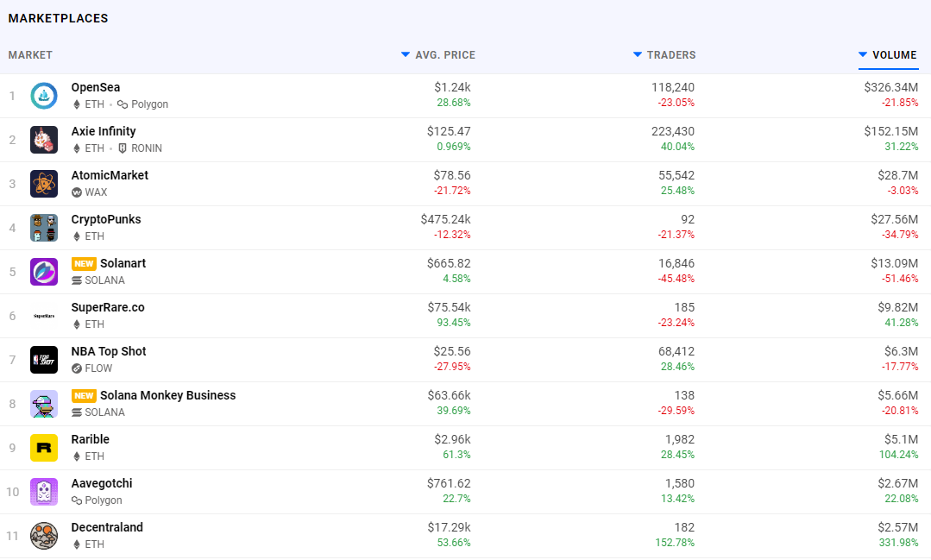Viewport: 931px width, 560px height.
Task: Click OpenSea's $326.34M volume value
Action: coord(890,87)
